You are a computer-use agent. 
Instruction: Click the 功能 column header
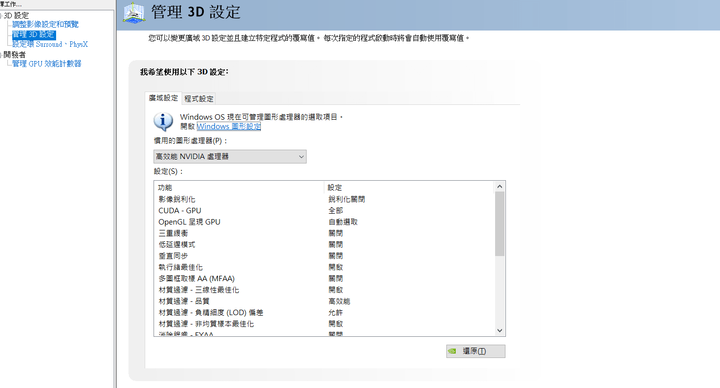click(239, 187)
